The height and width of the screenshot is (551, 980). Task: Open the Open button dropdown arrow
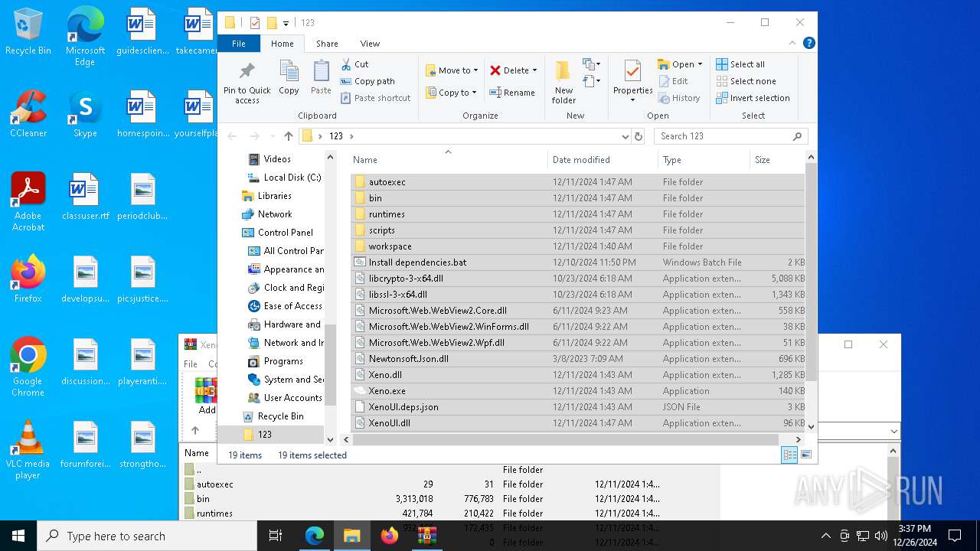(x=700, y=64)
